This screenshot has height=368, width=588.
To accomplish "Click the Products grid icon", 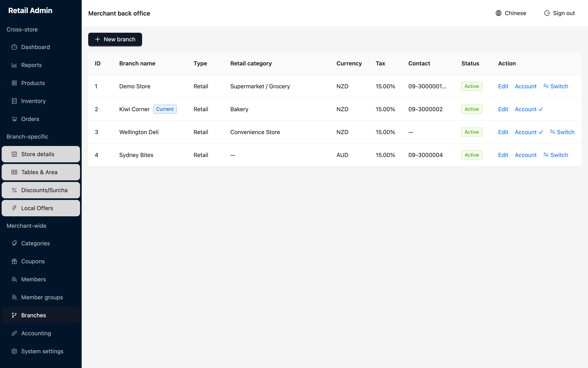I will click(14, 83).
